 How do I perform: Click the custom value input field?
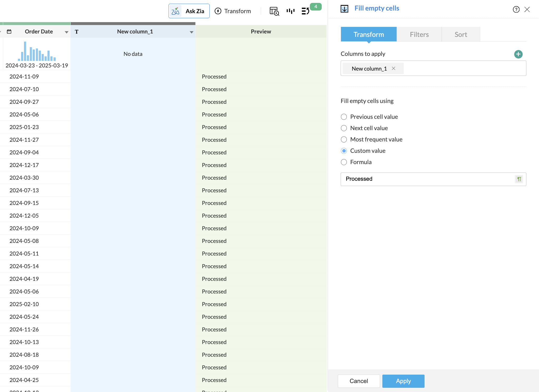tap(427, 179)
